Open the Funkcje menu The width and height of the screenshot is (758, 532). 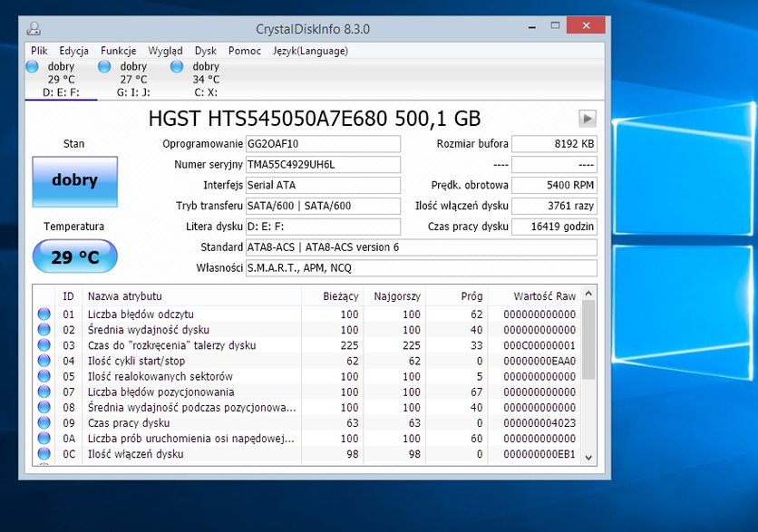119,51
